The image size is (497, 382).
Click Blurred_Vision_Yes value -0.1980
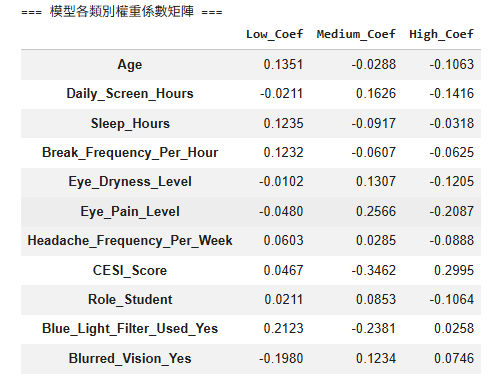point(281,358)
